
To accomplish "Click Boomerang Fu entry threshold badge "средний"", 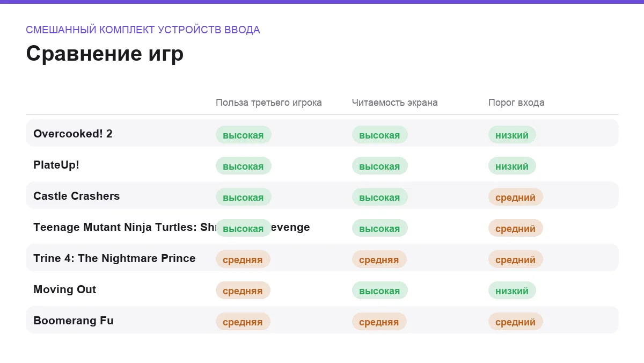I will click(x=516, y=322).
